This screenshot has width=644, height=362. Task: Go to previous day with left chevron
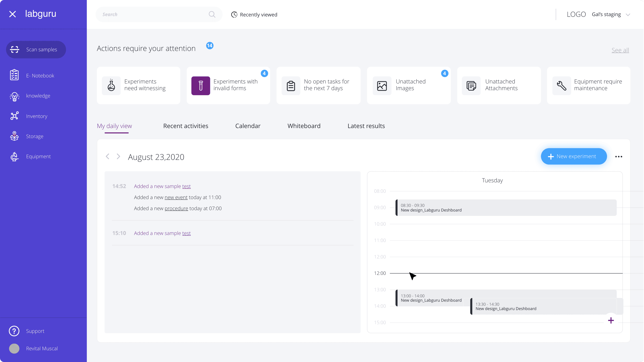click(x=107, y=156)
